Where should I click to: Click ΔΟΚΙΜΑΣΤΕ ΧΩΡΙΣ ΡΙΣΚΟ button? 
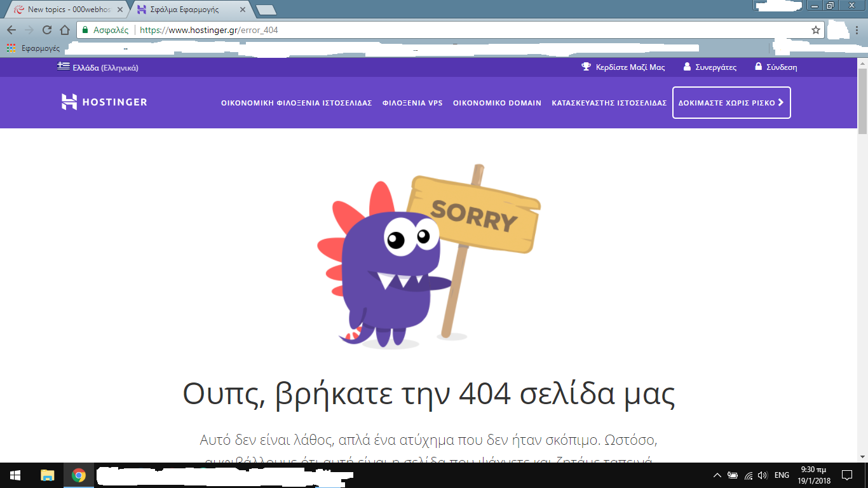click(731, 103)
